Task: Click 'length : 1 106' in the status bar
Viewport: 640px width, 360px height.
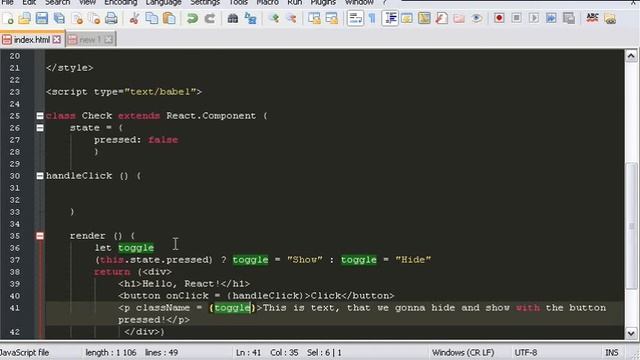Action: point(111,352)
